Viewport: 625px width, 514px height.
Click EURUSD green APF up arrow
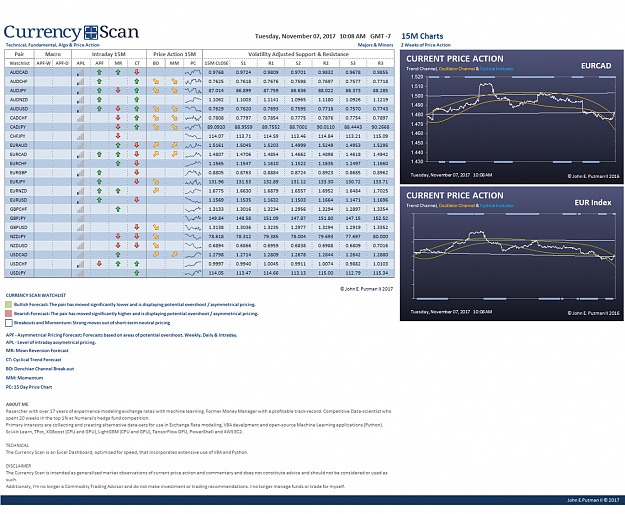coord(99,200)
